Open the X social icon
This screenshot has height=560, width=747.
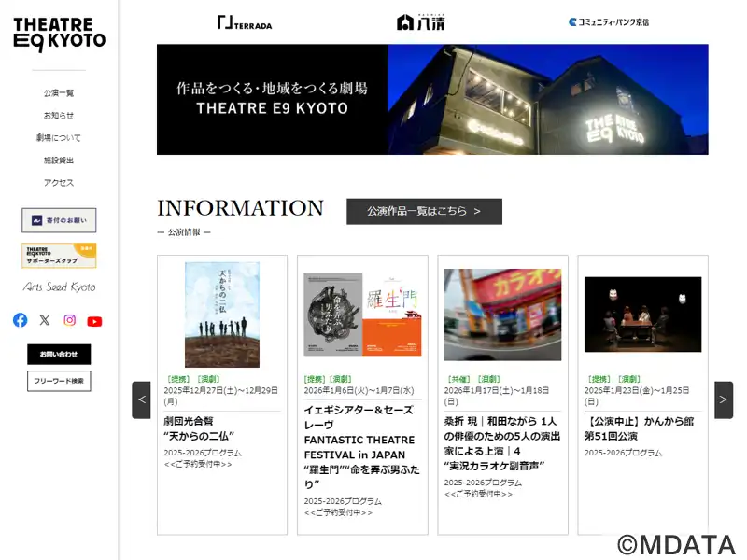[45, 320]
